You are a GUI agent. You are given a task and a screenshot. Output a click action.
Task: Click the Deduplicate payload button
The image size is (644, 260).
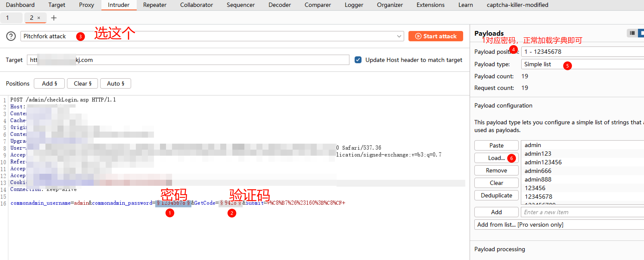point(496,195)
